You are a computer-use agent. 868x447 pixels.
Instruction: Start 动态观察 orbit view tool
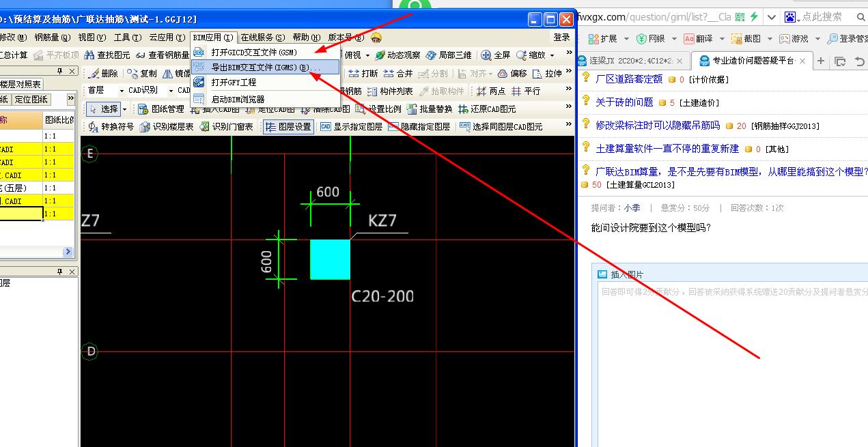click(x=397, y=55)
